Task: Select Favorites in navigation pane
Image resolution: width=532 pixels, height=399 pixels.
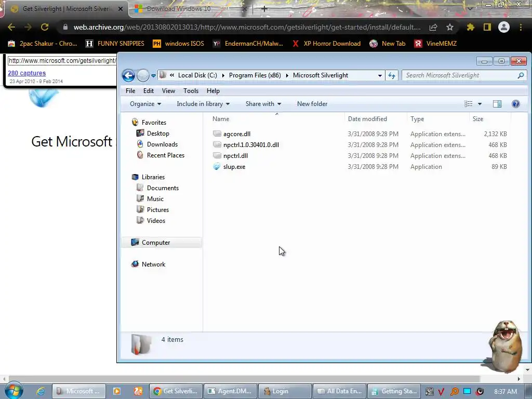Action: 154,123
